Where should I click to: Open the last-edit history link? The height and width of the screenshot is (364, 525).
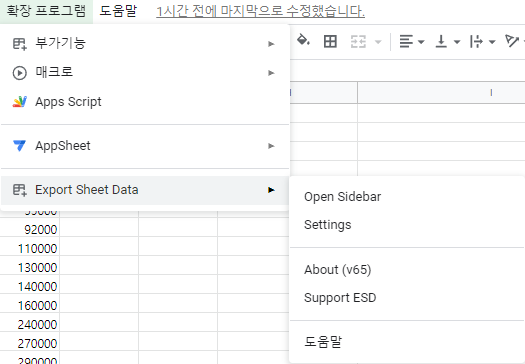[x=260, y=11]
